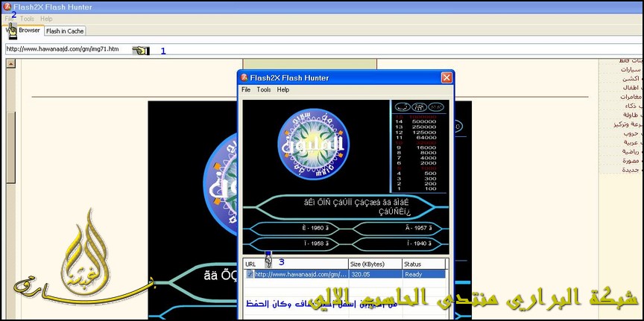Open the مصورة link in the website sidebar
The height and width of the screenshot is (321, 644).
pyautogui.click(x=632, y=161)
